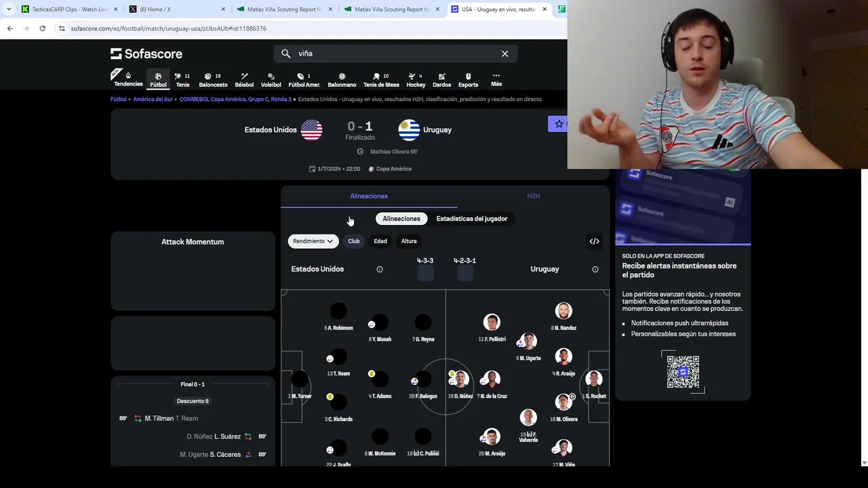Image resolution: width=868 pixels, height=488 pixels.
Task: Switch to Estadísticas del jugador
Action: 472,219
